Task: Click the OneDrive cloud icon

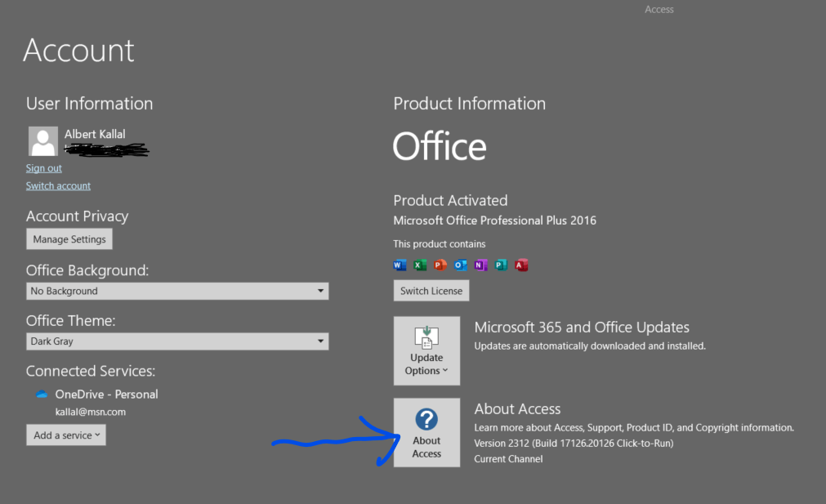Action: coord(41,393)
